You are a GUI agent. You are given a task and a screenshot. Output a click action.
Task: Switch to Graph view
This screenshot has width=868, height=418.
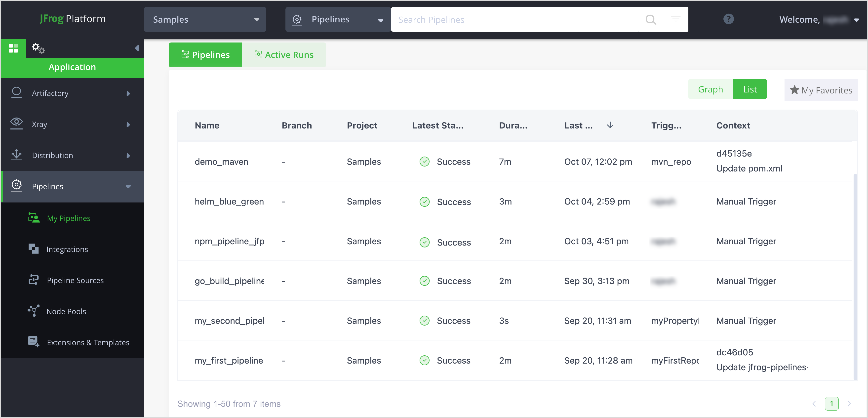click(x=710, y=89)
